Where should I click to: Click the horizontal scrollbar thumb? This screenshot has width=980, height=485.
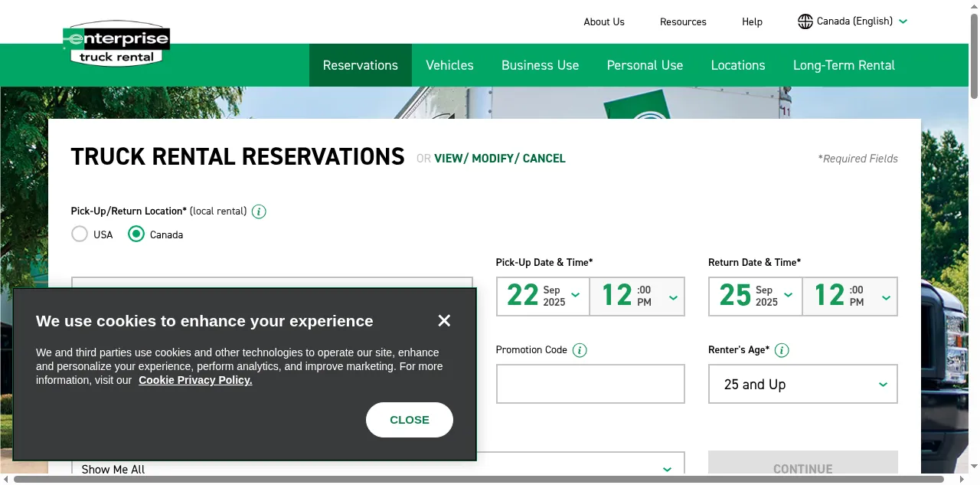(x=479, y=480)
